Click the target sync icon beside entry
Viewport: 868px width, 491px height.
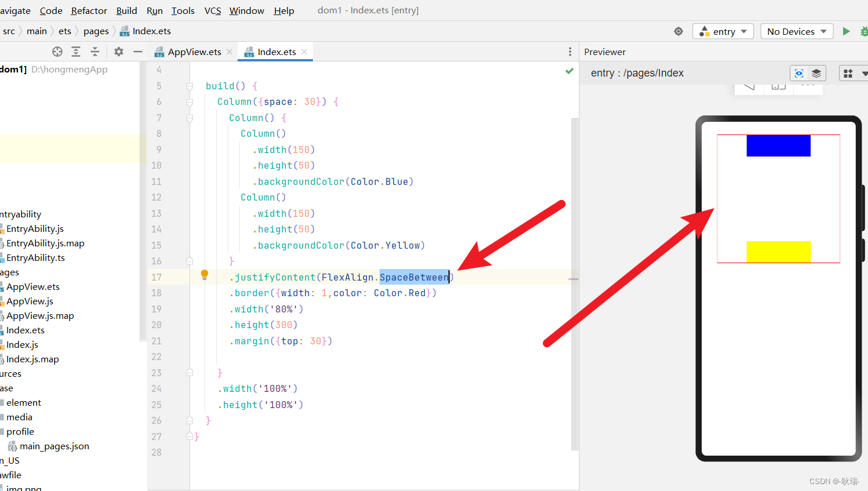[679, 31]
